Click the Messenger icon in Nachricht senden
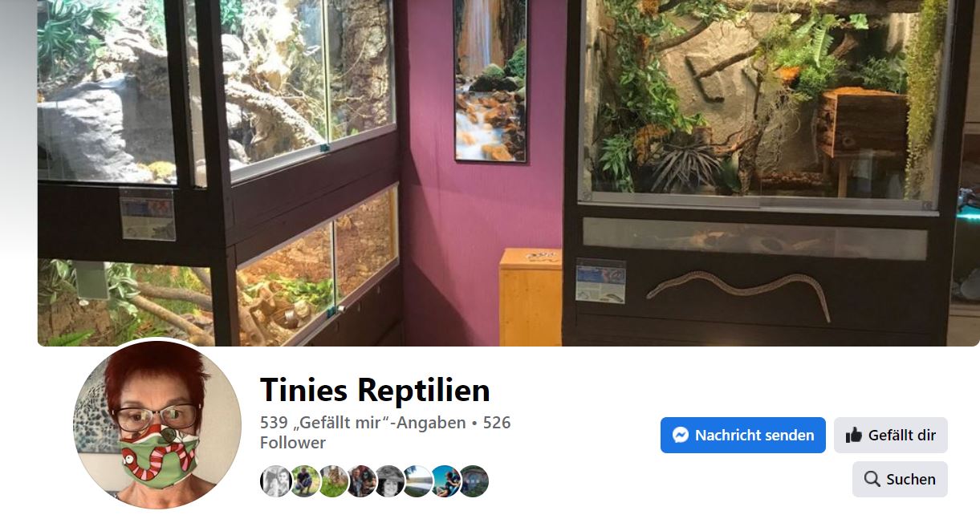Viewport: 980px width, 523px height. point(681,436)
